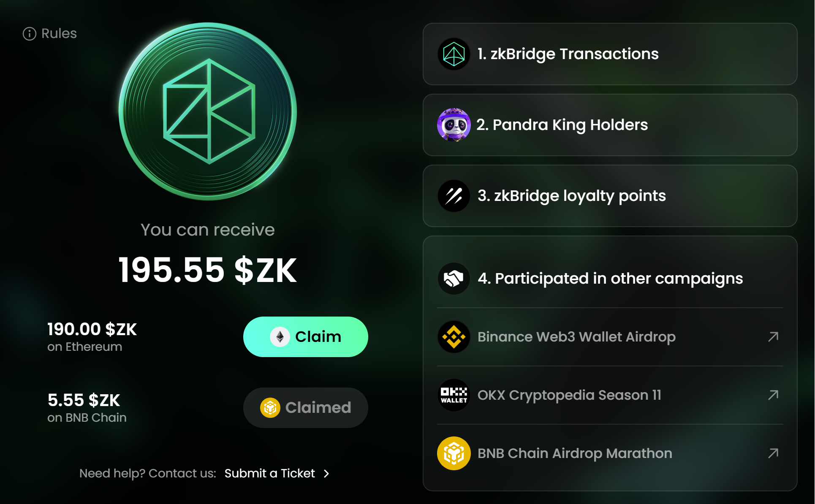Click the zkBridge Transactions cube icon
This screenshot has width=815, height=504.
click(454, 54)
